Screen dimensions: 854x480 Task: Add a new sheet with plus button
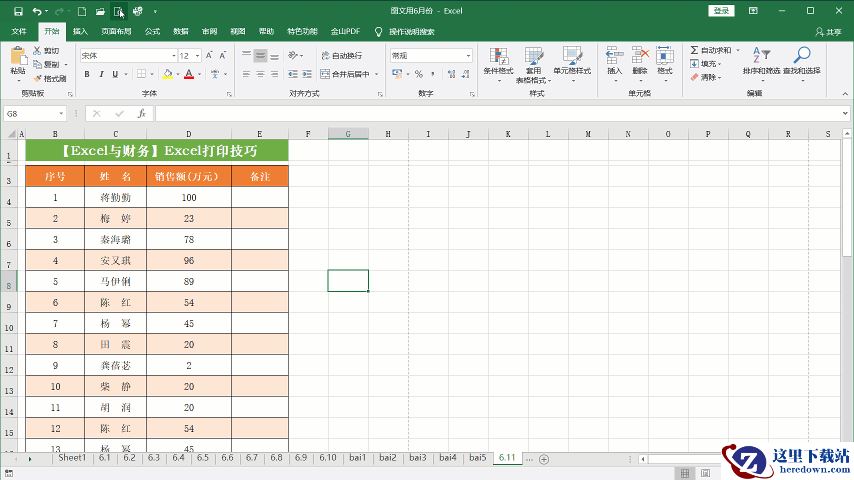(x=544, y=459)
